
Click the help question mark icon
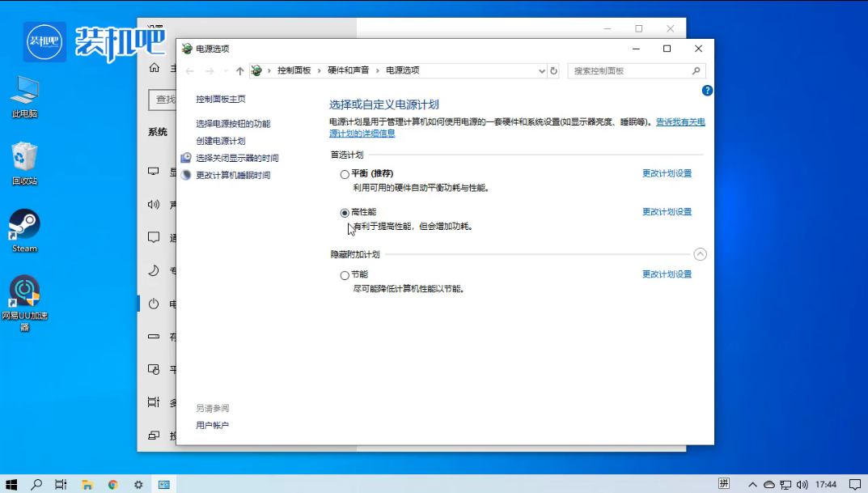click(x=706, y=90)
